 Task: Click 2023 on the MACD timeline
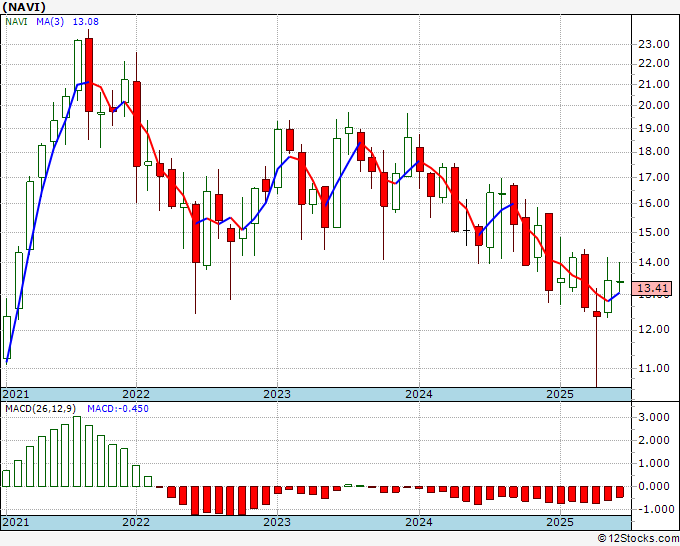point(277,522)
